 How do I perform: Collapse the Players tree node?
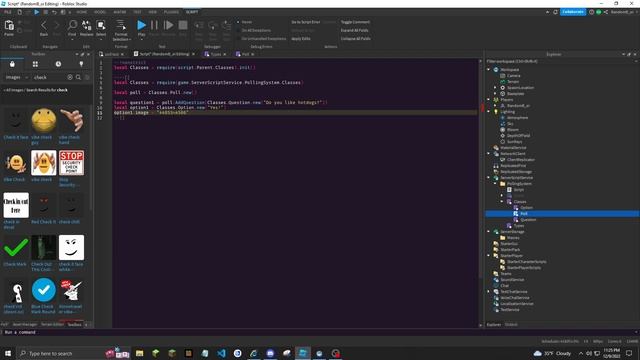(489, 100)
